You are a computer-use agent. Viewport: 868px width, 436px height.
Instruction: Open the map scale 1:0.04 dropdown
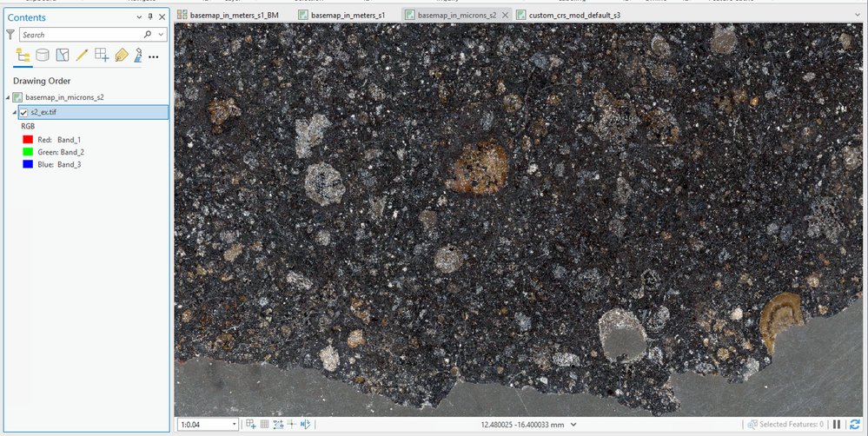[x=235, y=425]
